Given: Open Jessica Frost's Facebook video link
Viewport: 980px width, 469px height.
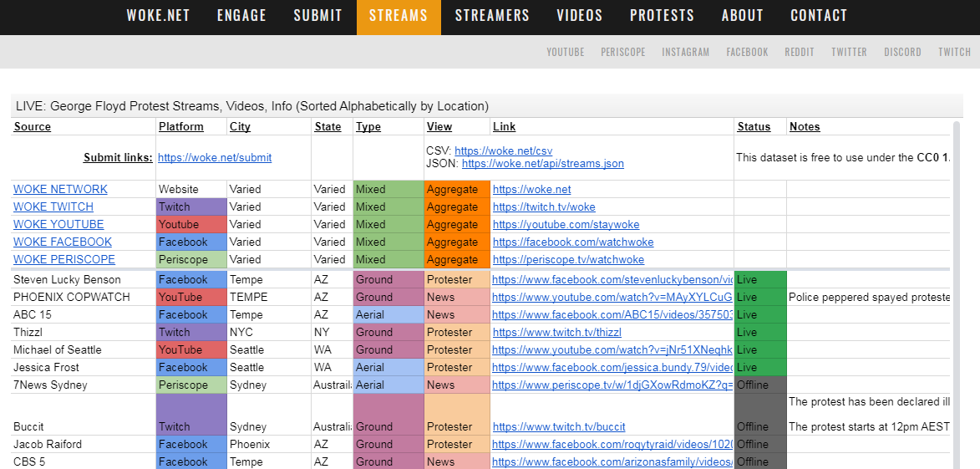Looking at the screenshot, I should click(612, 367).
